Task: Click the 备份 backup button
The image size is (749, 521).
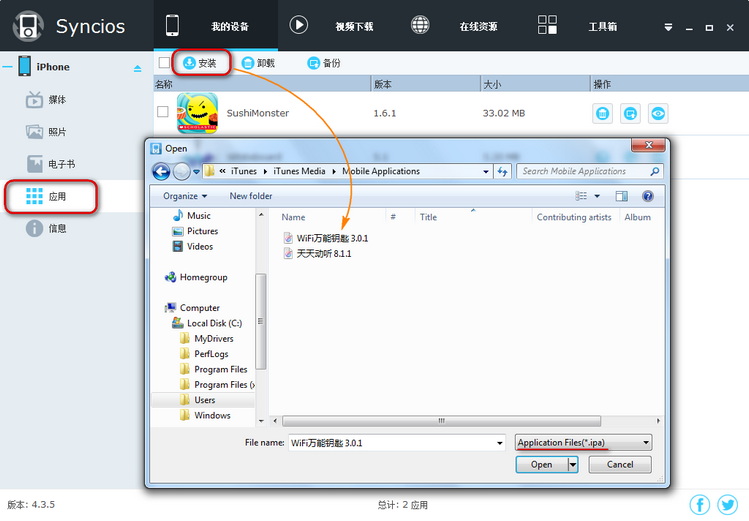Action: (324, 63)
